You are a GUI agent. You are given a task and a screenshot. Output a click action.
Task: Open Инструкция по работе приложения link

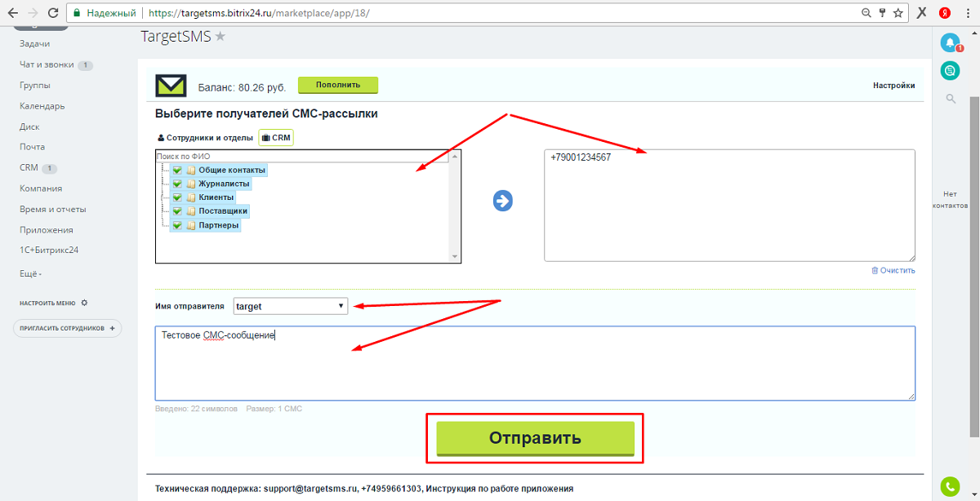(500, 488)
